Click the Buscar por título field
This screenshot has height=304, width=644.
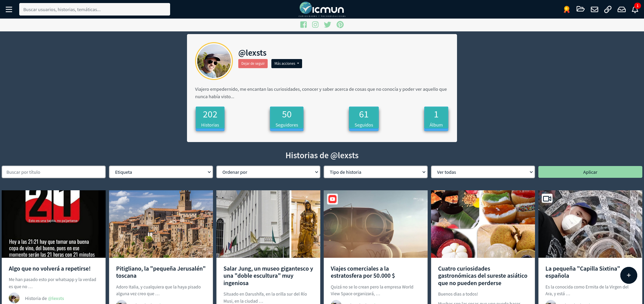click(54, 172)
